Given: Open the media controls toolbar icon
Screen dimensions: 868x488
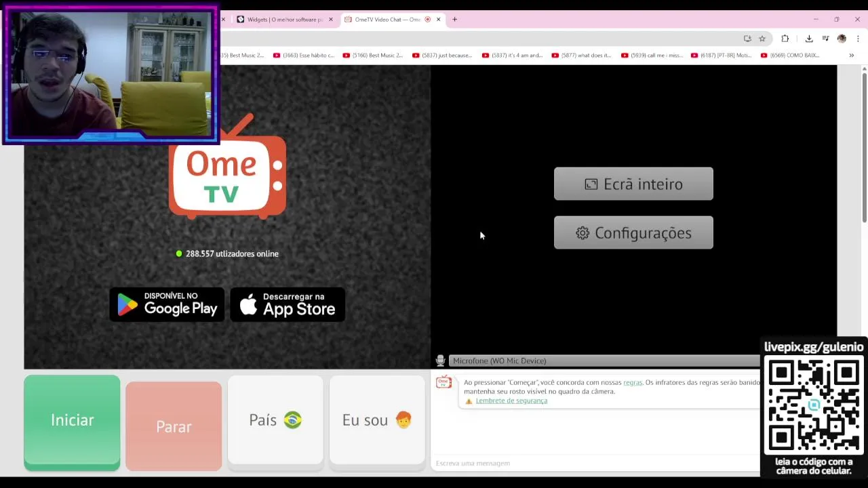Looking at the screenshot, I should (825, 39).
